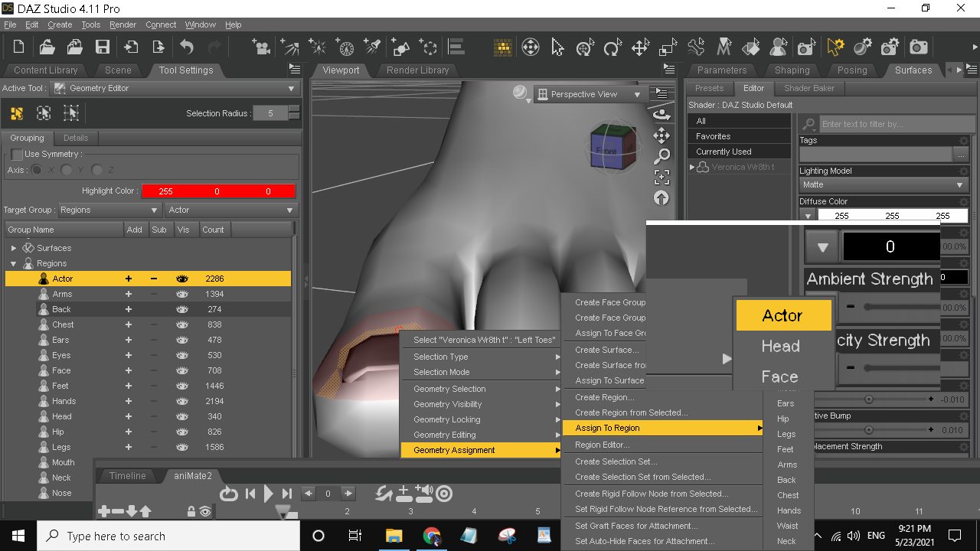980x551 pixels.
Task: Switch to the Scene tab
Action: pyautogui.click(x=118, y=70)
